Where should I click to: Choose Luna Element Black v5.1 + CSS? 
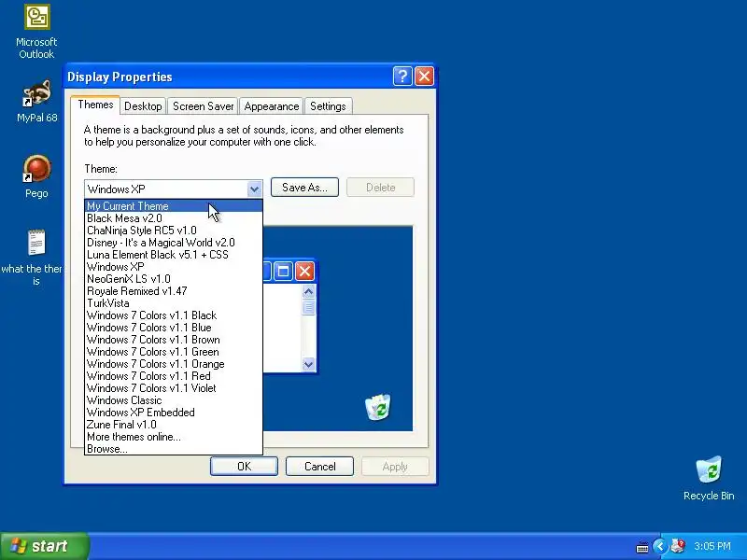coord(174,255)
